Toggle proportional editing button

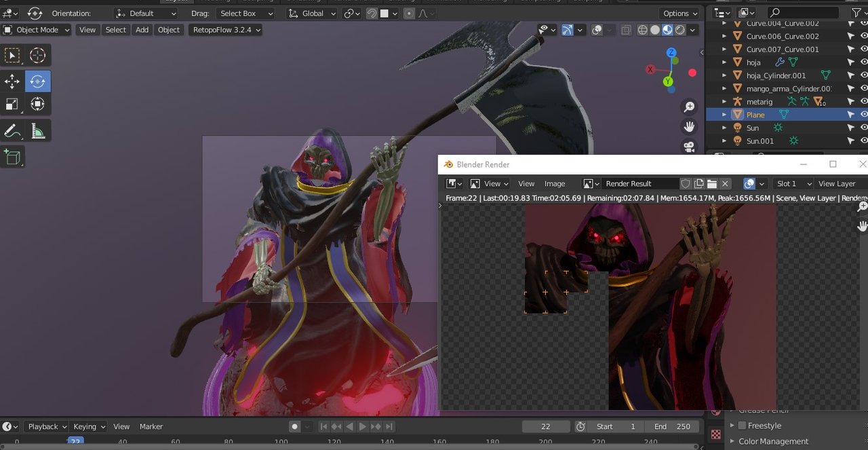coord(408,13)
